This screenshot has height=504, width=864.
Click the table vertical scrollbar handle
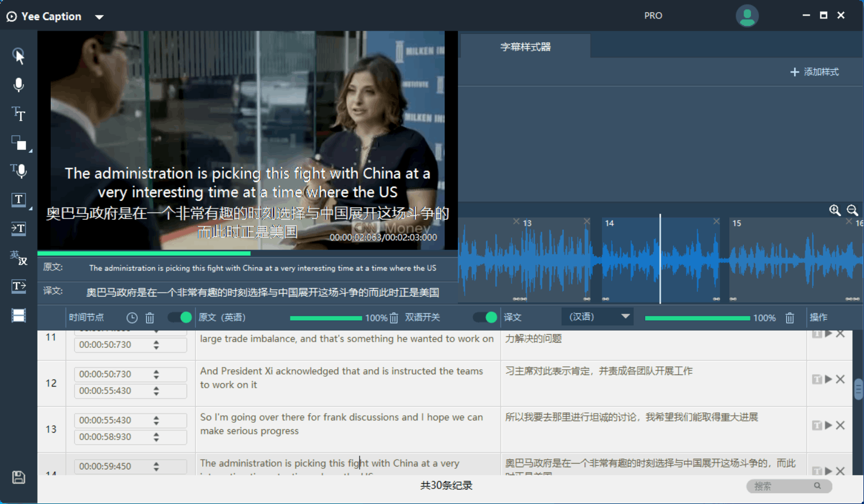click(858, 389)
